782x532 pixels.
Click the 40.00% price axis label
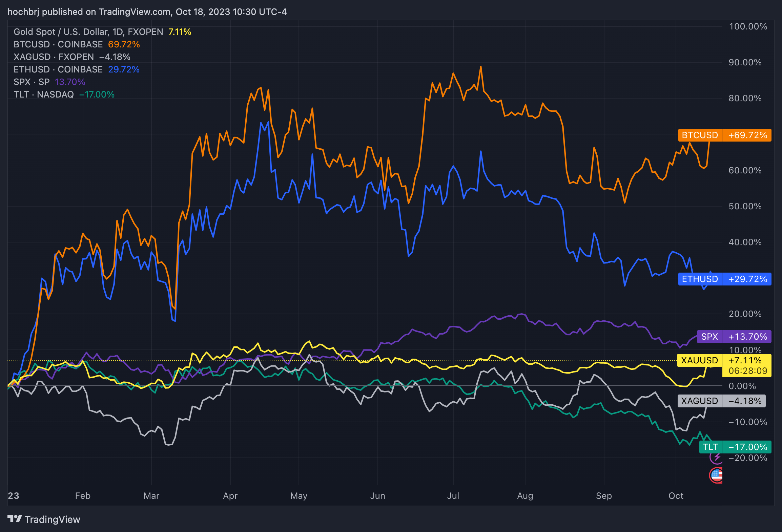[x=745, y=242]
